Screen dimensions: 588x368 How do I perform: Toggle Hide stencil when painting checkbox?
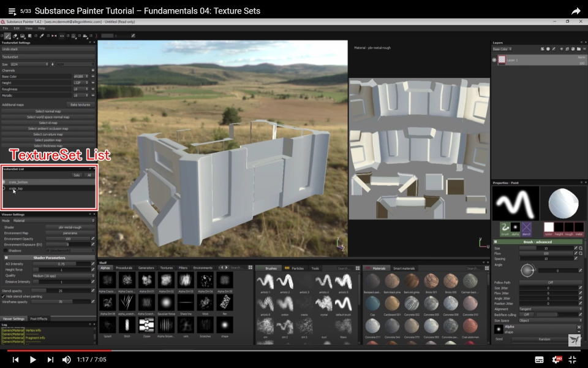pos(4,296)
